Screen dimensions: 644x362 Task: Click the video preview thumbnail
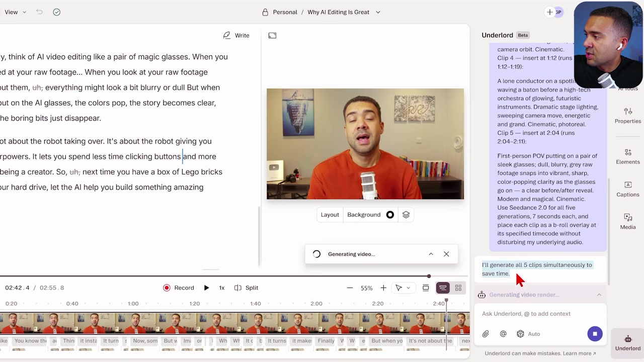pos(365,144)
